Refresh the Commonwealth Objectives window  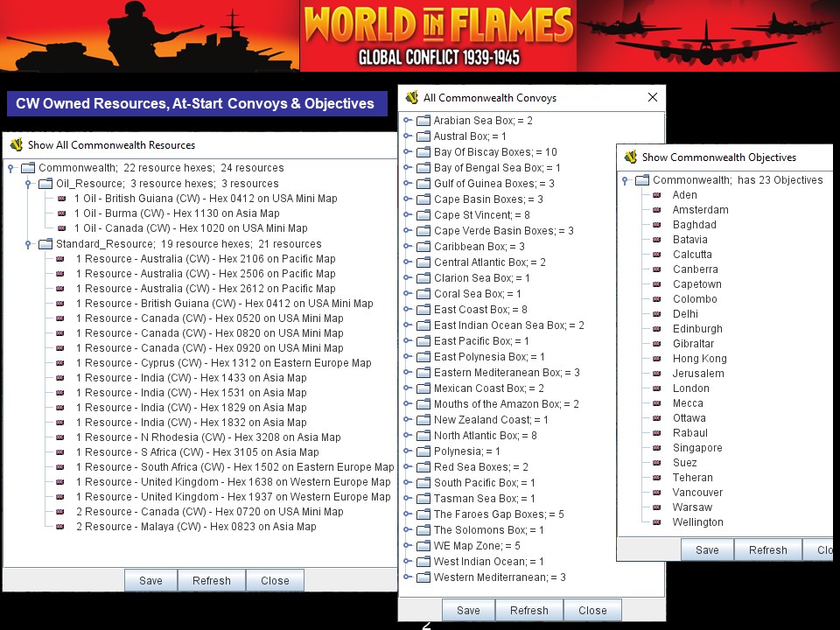(768, 550)
